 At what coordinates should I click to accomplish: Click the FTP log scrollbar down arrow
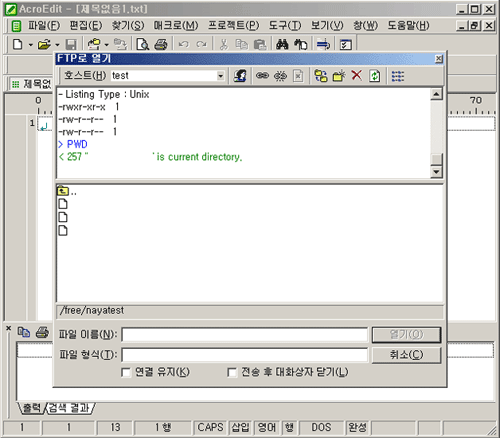[x=436, y=172]
